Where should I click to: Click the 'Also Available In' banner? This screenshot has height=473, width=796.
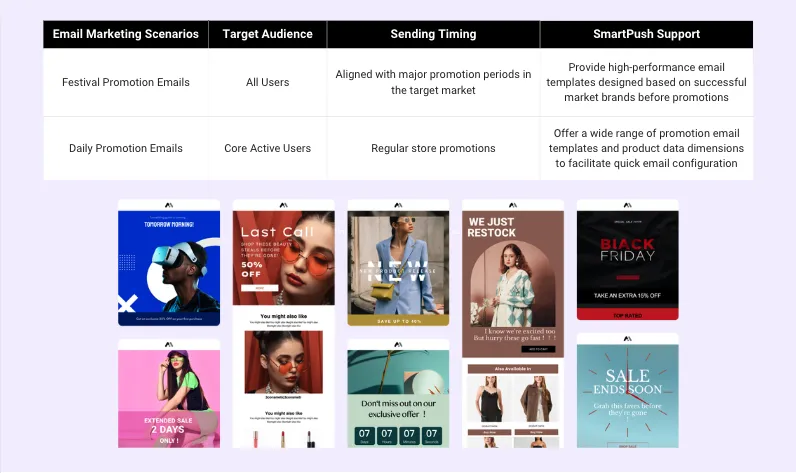tap(513, 369)
